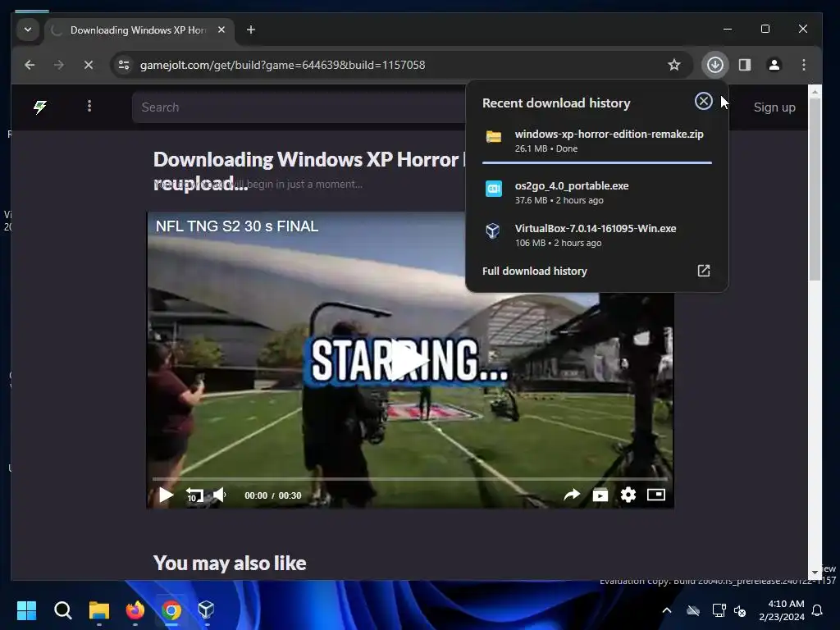Click the os2go file icon
The height and width of the screenshot is (630, 840).
pyautogui.click(x=493, y=188)
